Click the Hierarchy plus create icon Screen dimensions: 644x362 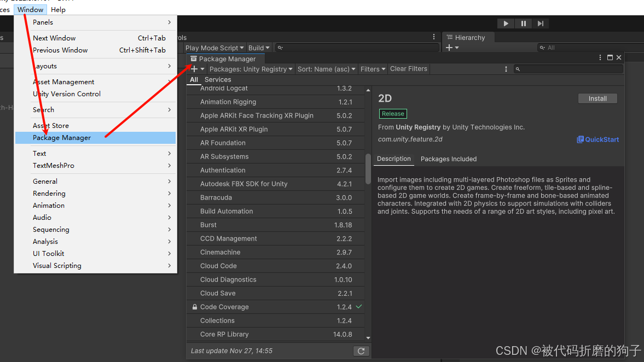[449, 48]
